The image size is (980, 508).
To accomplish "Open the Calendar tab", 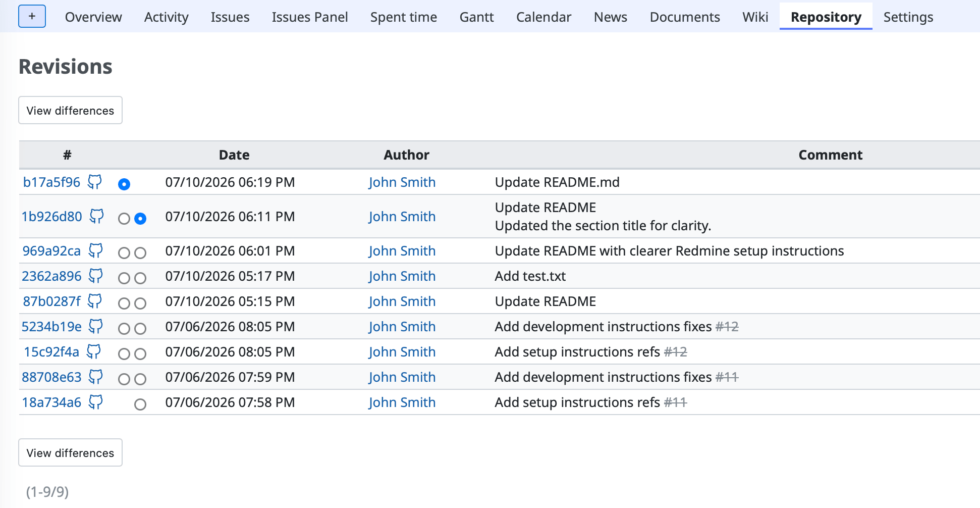I will pos(543,17).
